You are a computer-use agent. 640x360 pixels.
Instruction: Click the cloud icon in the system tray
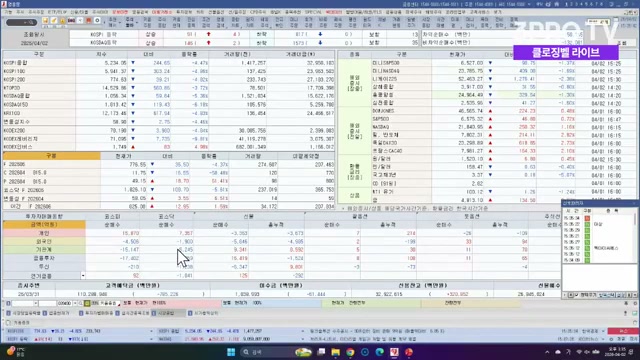[x=558, y=352]
